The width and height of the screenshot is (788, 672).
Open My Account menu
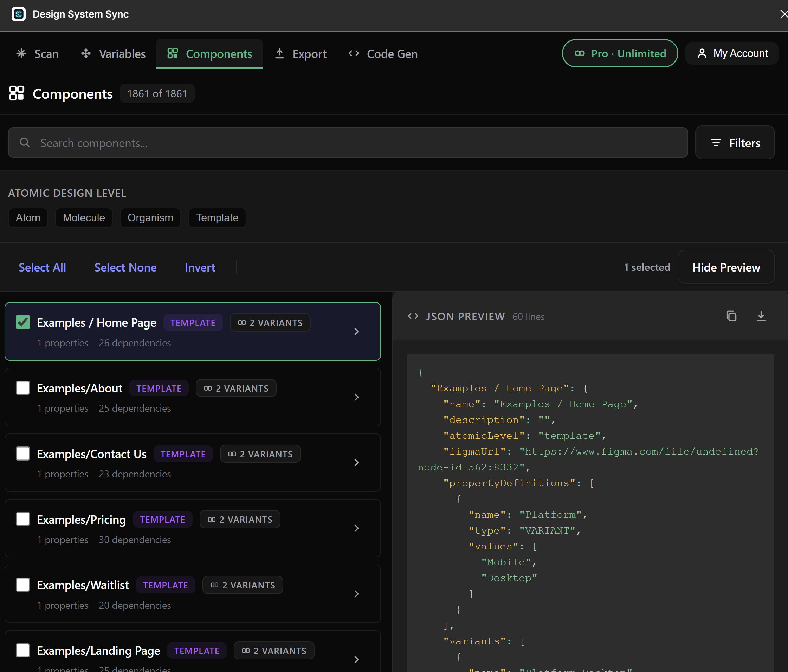tap(732, 54)
